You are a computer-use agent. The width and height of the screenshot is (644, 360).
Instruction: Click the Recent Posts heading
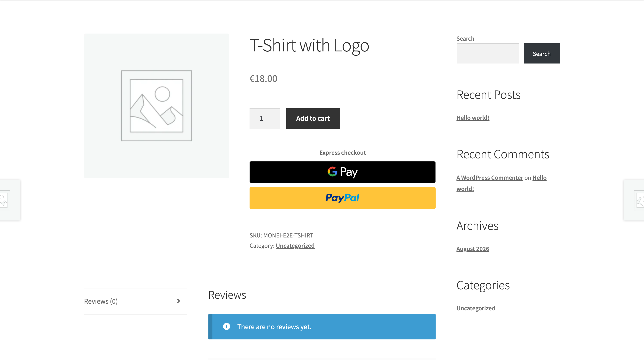pos(488,95)
